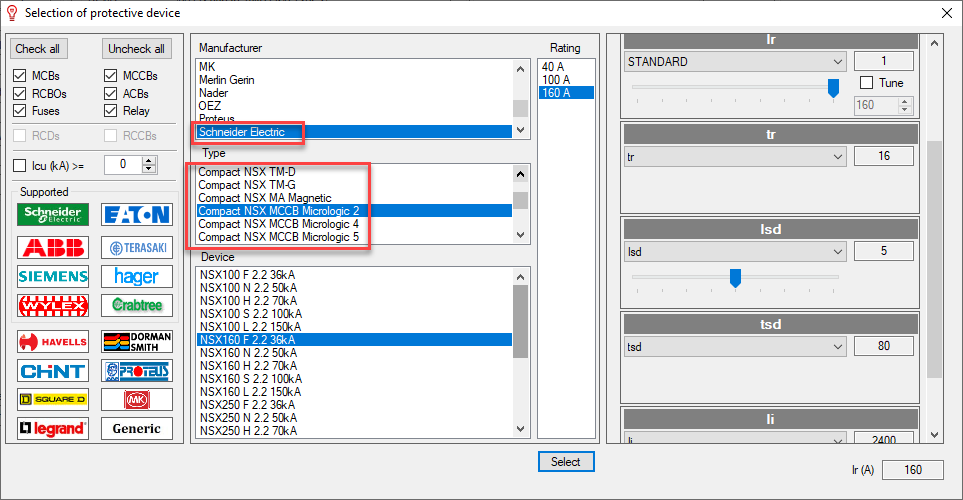This screenshot has height=500, width=963.
Task: Open the STANDARD dropdown under Ir
Action: [x=735, y=61]
